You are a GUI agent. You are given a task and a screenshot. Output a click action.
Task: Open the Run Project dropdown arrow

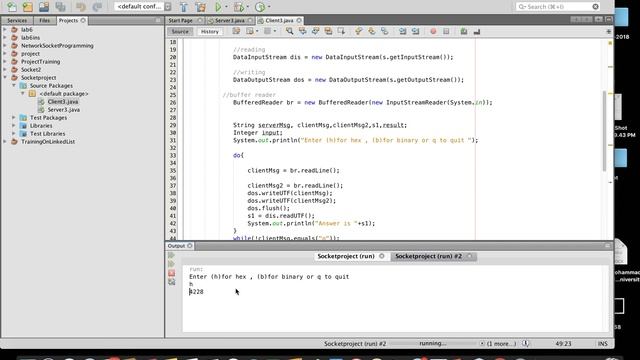point(226,7)
